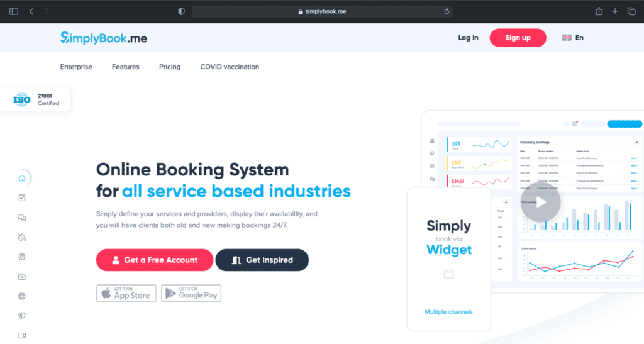The image size is (644, 344).
Task: Open the privacy shield icon
Action: click(181, 11)
